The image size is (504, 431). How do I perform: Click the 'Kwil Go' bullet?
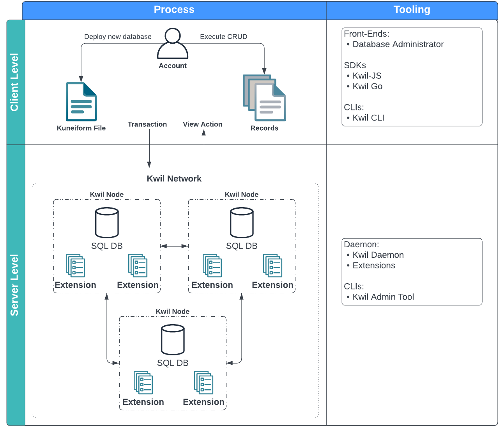tap(364, 87)
